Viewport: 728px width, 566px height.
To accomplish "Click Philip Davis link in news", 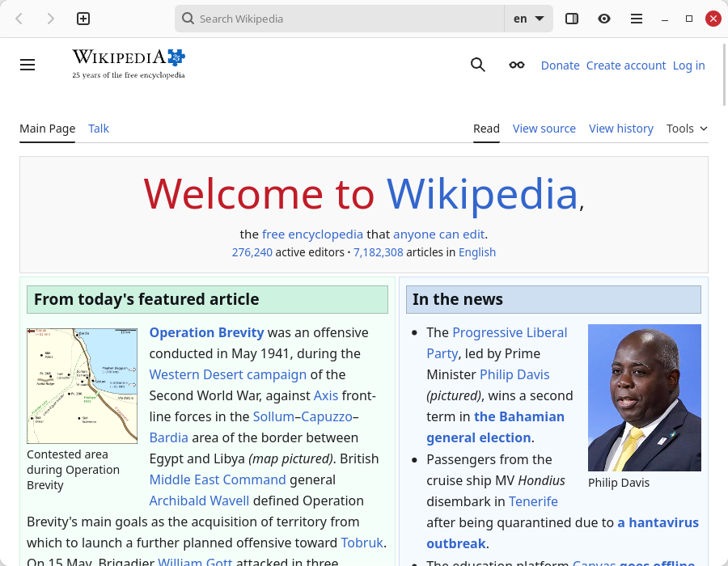I will pyautogui.click(x=514, y=375).
